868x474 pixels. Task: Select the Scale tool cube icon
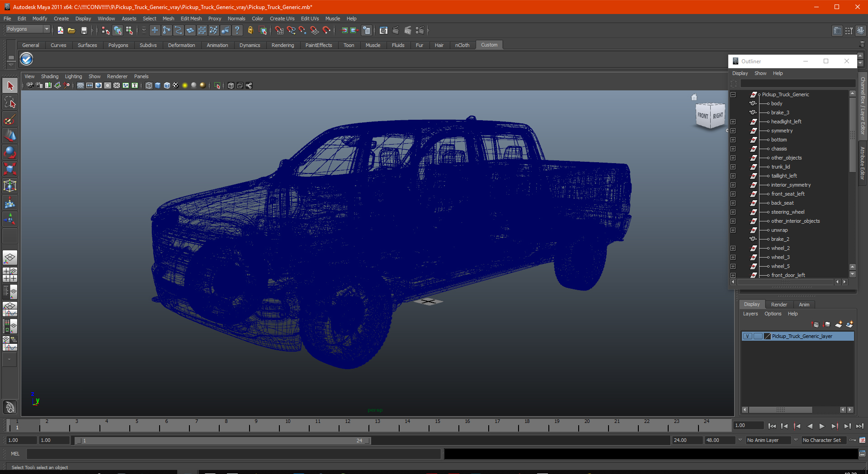coord(10,169)
